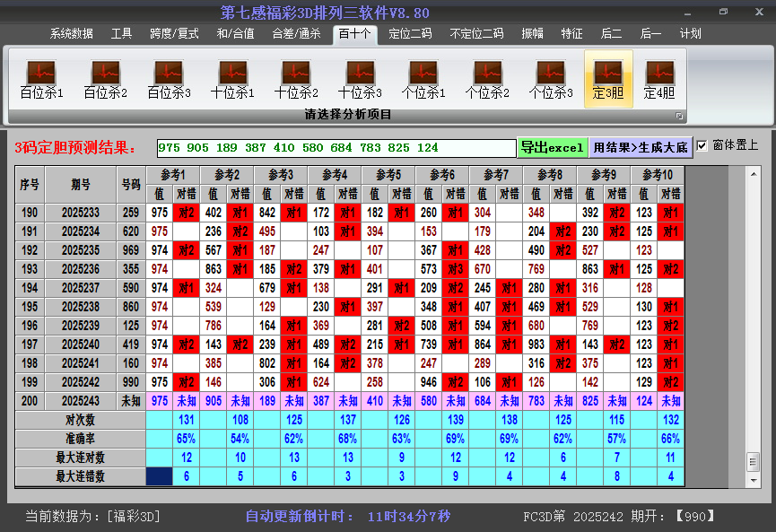Open the 定4胆 analysis icon
The height and width of the screenshot is (532, 776).
pos(659,79)
